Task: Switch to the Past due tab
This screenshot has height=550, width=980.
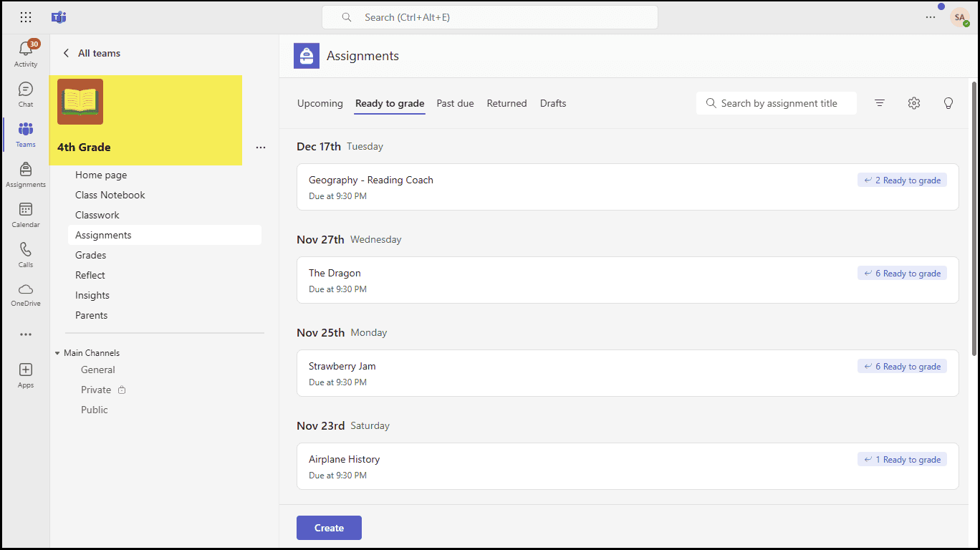Action: coord(455,103)
